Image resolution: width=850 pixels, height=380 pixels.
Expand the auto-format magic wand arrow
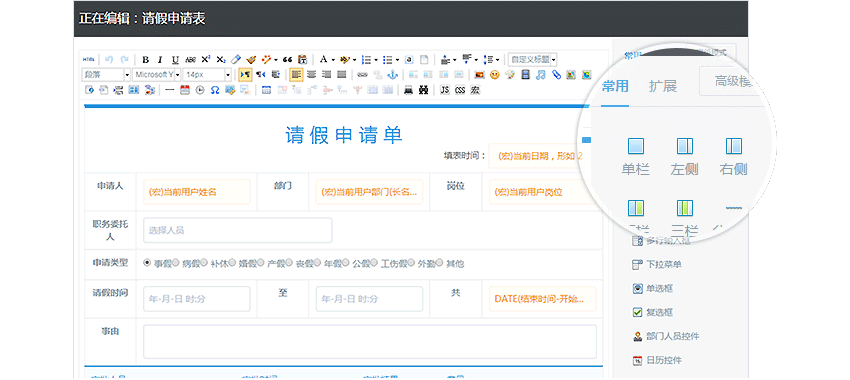tap(276, 60)
